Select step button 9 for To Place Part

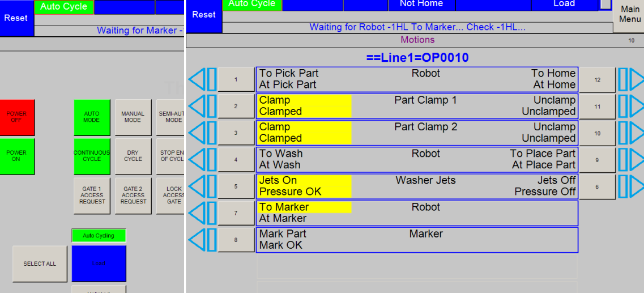[597, 159]
